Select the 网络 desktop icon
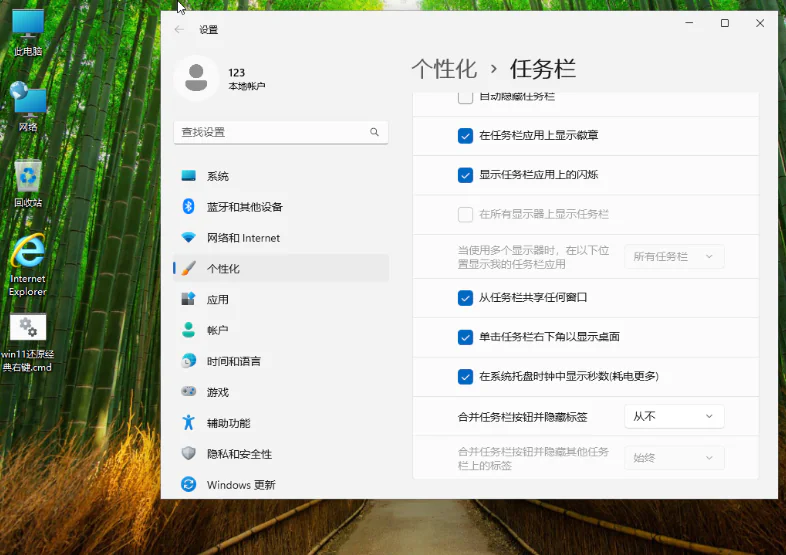786x555 pixels. click(28, 106)
